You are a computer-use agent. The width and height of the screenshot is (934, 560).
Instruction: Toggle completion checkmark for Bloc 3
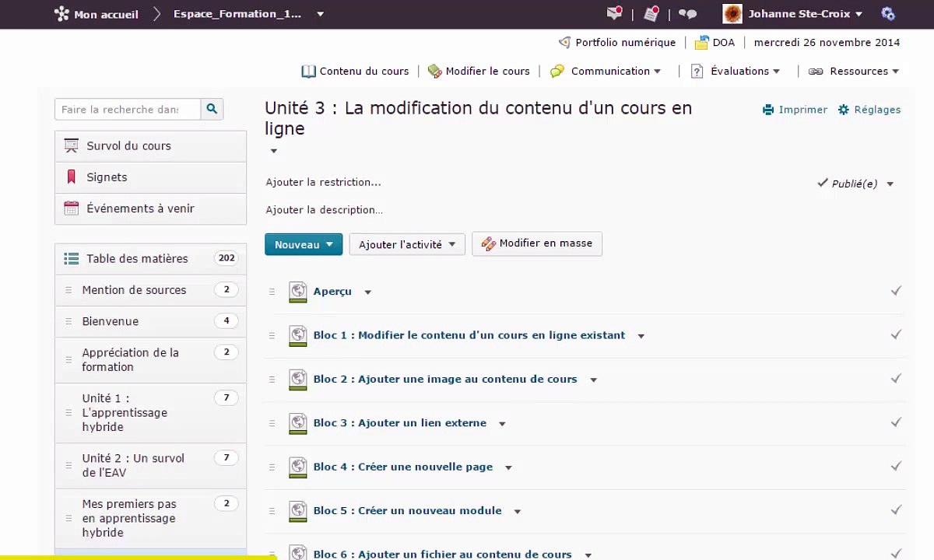(896, 422)
